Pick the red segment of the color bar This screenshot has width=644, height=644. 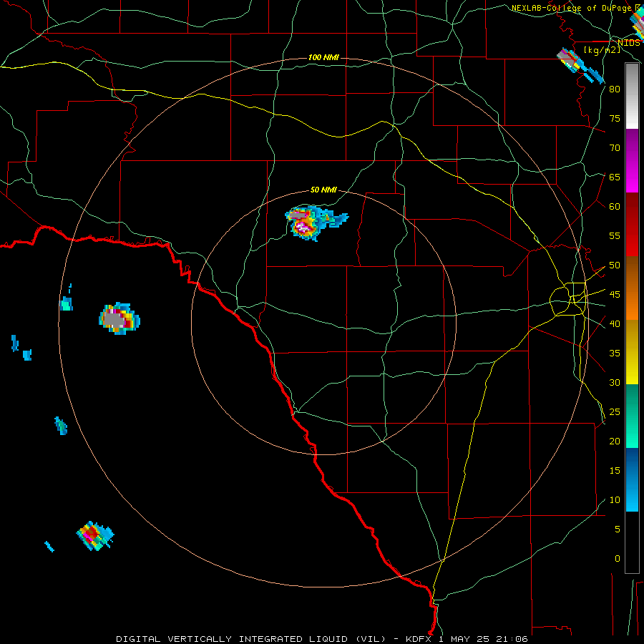click(632, 224)
